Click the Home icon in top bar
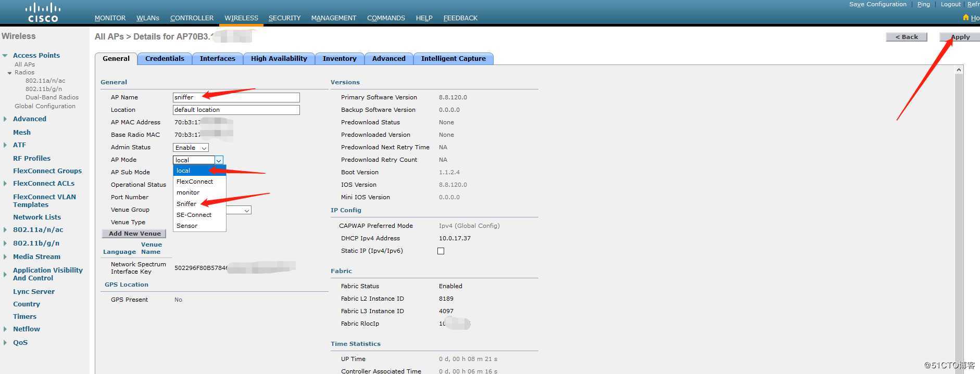980x374 pixels. [966, 18]
